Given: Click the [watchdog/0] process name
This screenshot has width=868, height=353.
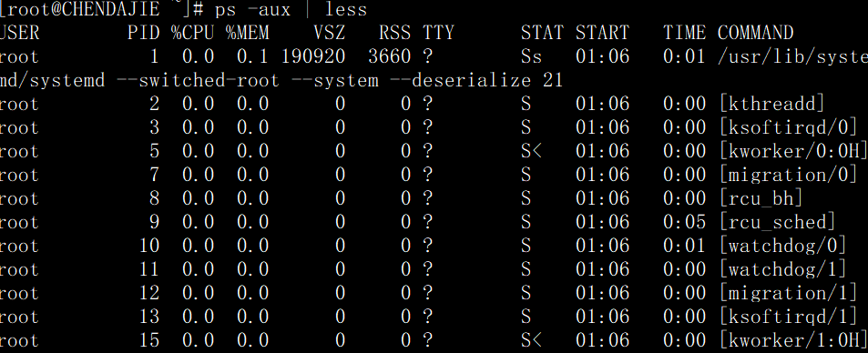Looking at the screenshot, I should point(783,246).
